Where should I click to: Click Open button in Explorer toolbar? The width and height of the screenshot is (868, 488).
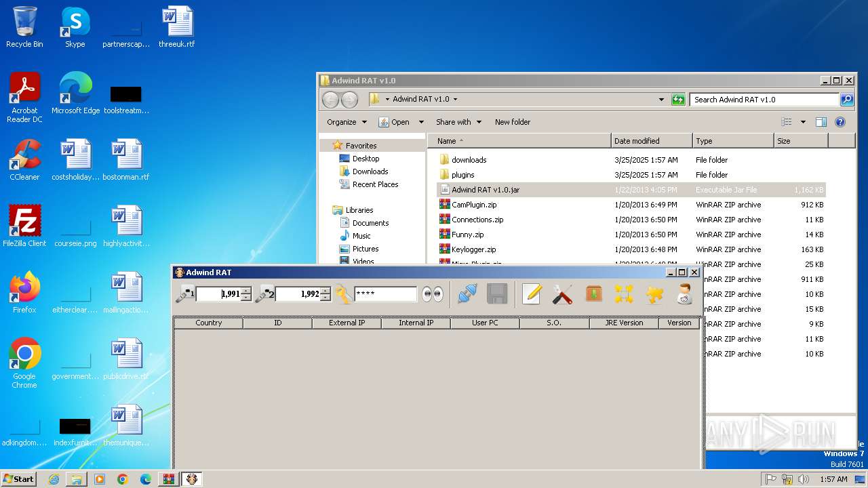pyautogui.click(x=394, y=122)
